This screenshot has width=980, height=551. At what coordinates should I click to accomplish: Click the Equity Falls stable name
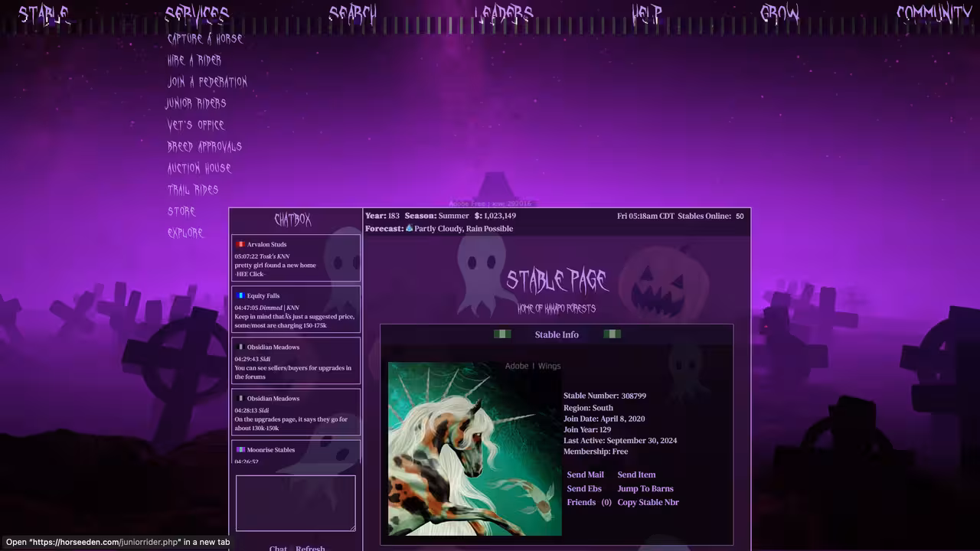pos(263,295)
